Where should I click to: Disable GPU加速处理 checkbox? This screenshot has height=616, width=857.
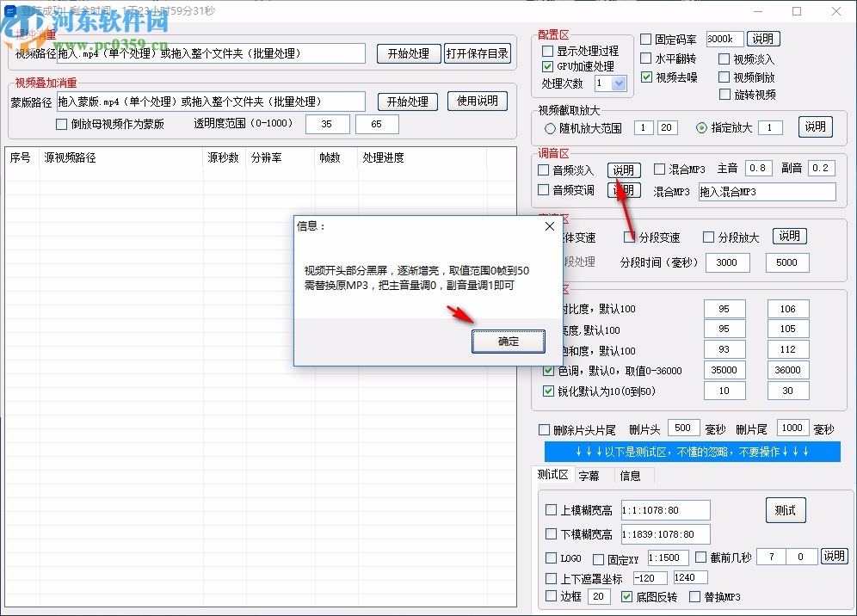[547, 65]
